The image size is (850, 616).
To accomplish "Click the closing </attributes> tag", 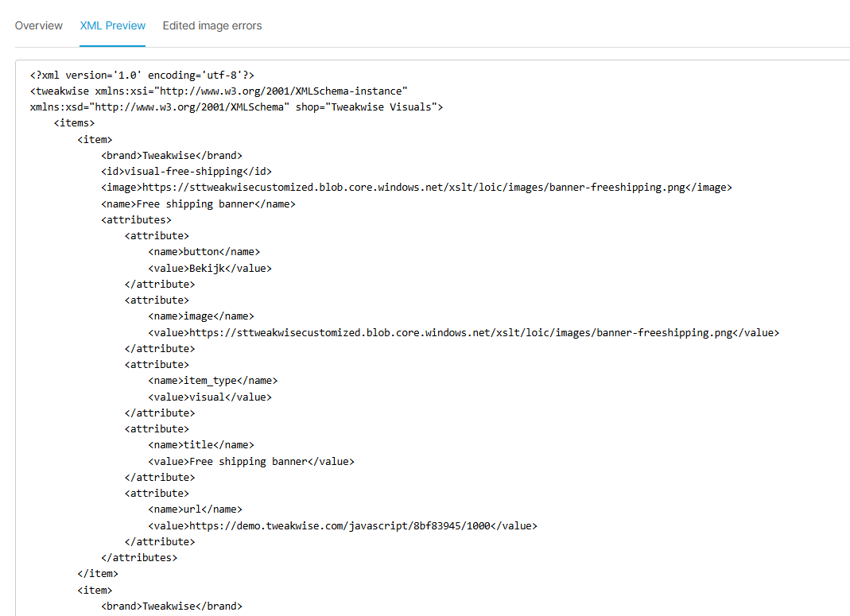I will point(139,557).
